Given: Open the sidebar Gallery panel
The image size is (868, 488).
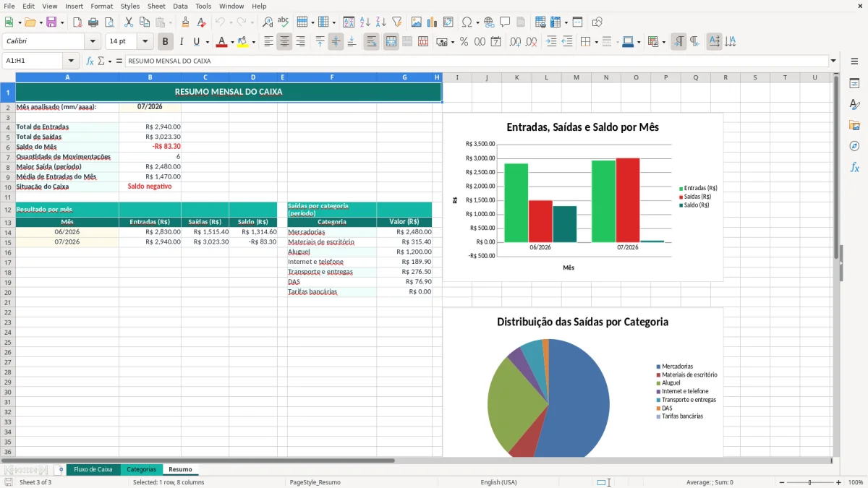Looking at the screenshot, I should (854, 125).
